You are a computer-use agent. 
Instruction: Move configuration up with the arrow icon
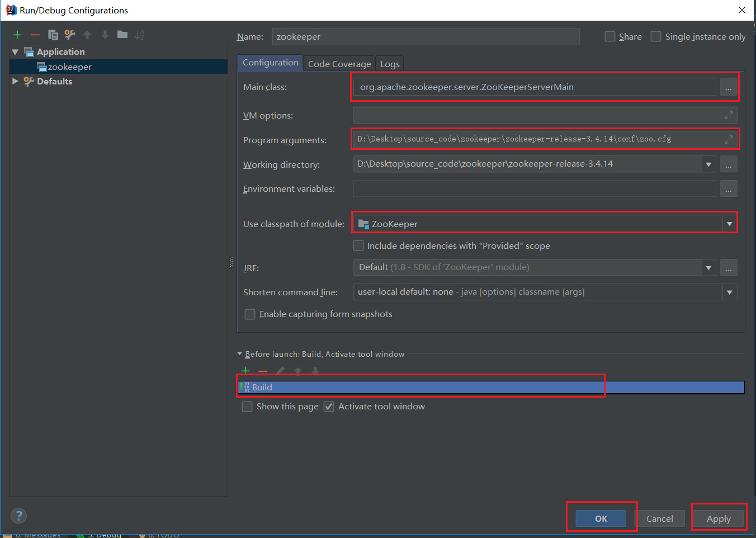point(87,35)
